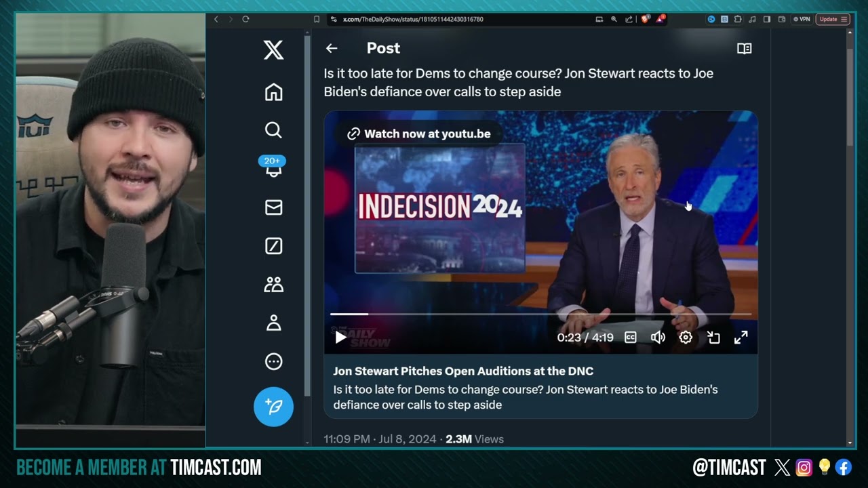868x488 pixels.
Task: Open Profile person icon
Action: (x=273, y=323)
